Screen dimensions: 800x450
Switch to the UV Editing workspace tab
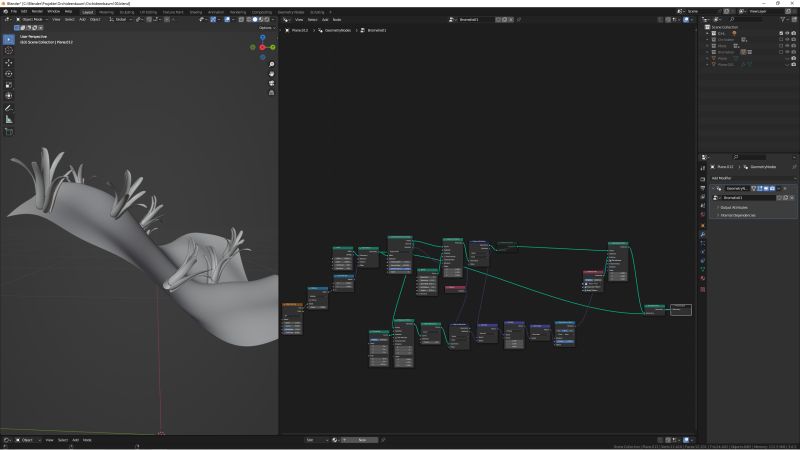click(148, 12)
